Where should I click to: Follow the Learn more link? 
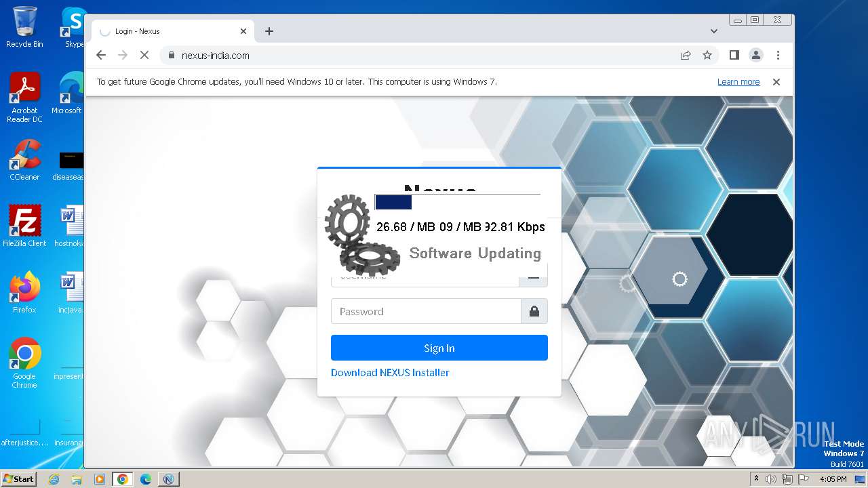(738, 82)
